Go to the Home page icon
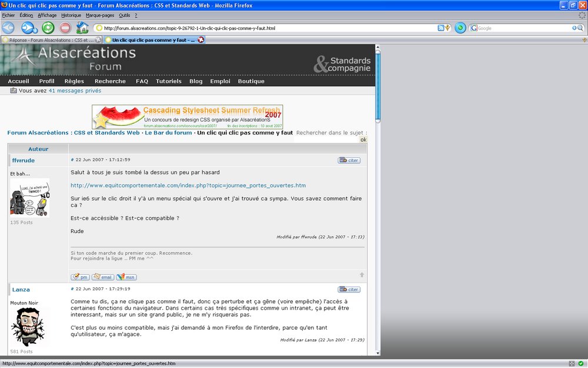 click(x=82, y=28)
